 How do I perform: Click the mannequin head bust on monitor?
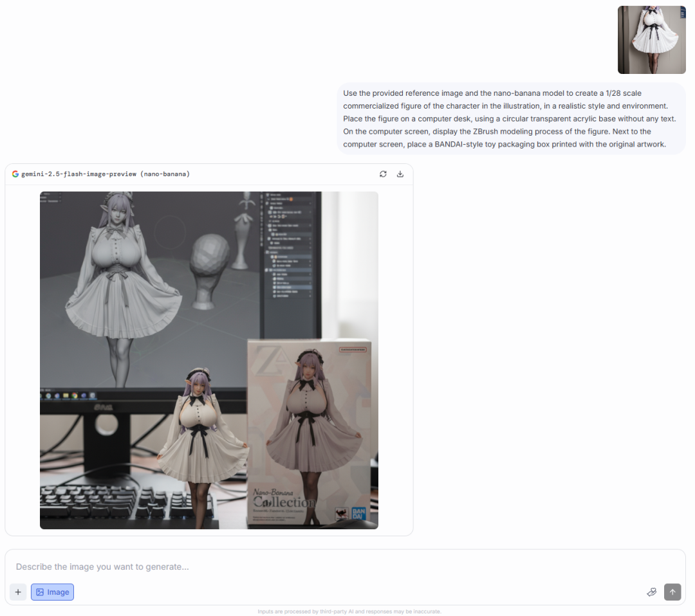[210, 264]
